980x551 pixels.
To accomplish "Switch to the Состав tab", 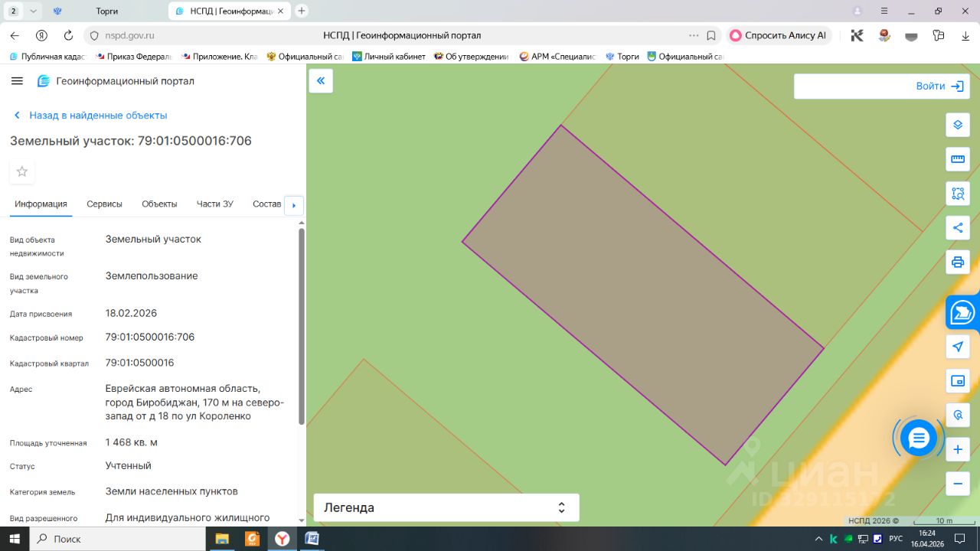I will click(x=266, y=204).
